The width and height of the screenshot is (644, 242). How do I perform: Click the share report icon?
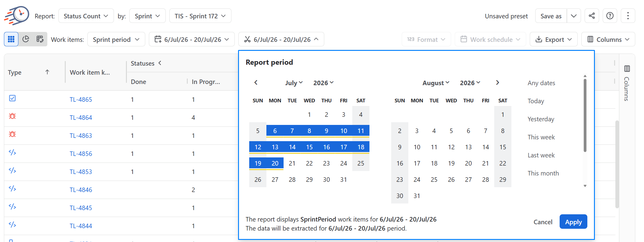pos(592,16)
